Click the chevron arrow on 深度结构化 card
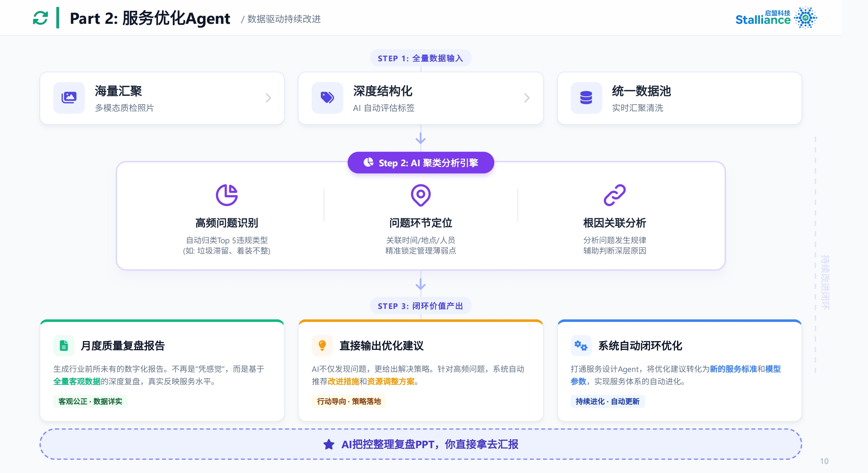This screenshot has height=473, width=868. coord(527,98)
